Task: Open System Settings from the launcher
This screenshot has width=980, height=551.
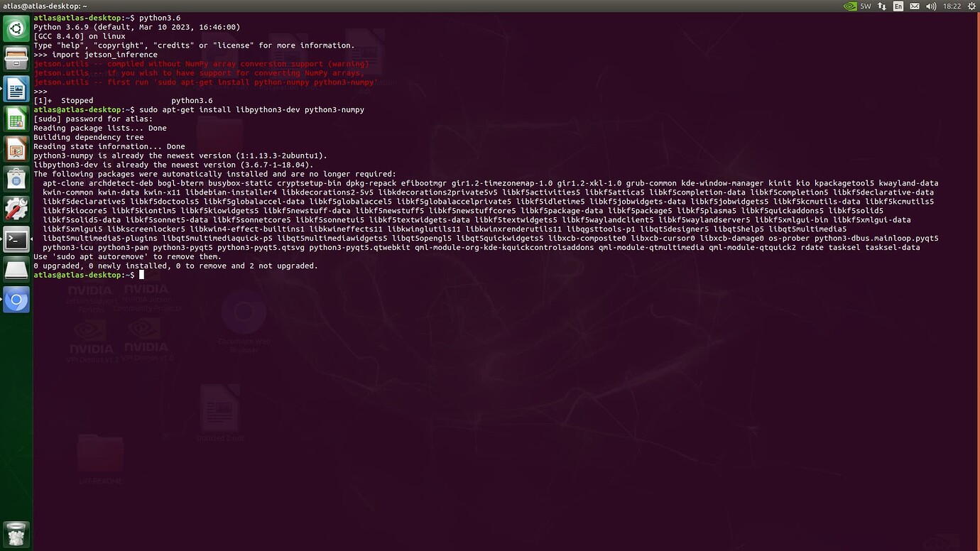Action: click(16, 208)
